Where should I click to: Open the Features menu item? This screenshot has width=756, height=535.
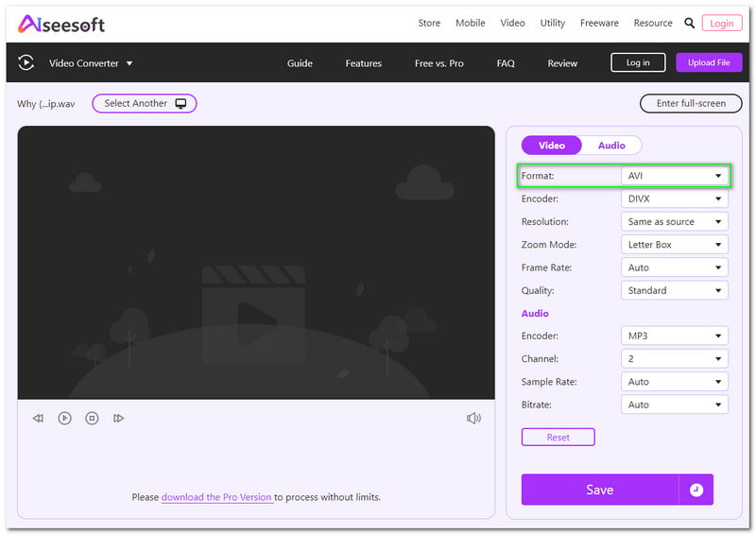363,63
